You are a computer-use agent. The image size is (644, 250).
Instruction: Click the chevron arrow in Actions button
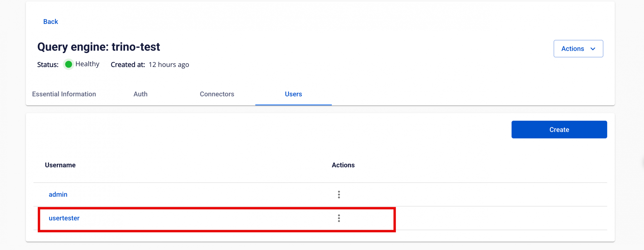pos(593,49)
